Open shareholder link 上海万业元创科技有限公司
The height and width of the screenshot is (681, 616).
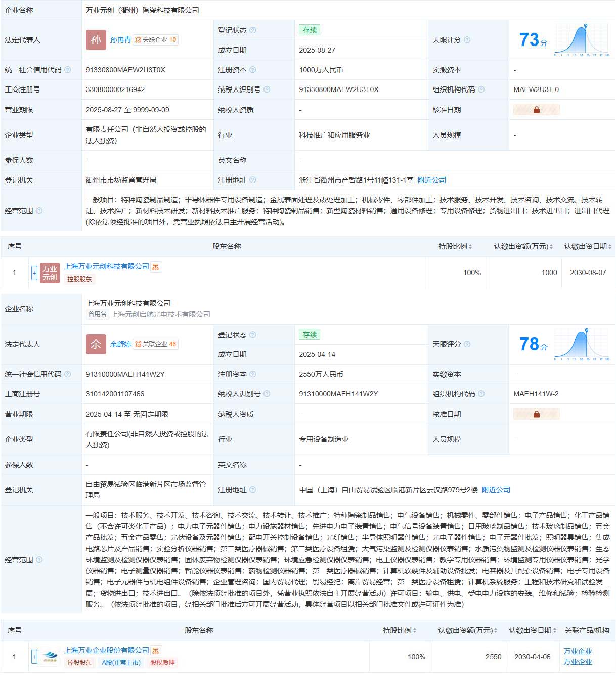pos(107,266)
